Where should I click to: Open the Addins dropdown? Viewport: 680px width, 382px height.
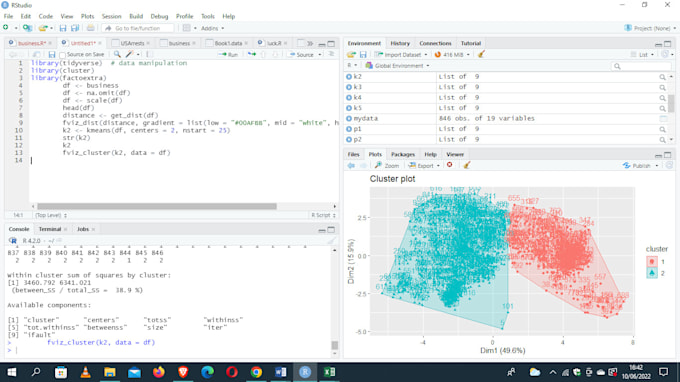click(212, 28)
